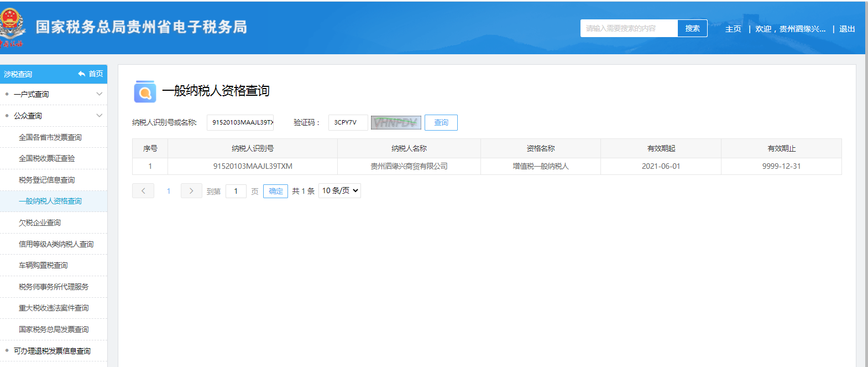Go to previous page arrow
Screen dimensions: 868x367
[143, 191]
